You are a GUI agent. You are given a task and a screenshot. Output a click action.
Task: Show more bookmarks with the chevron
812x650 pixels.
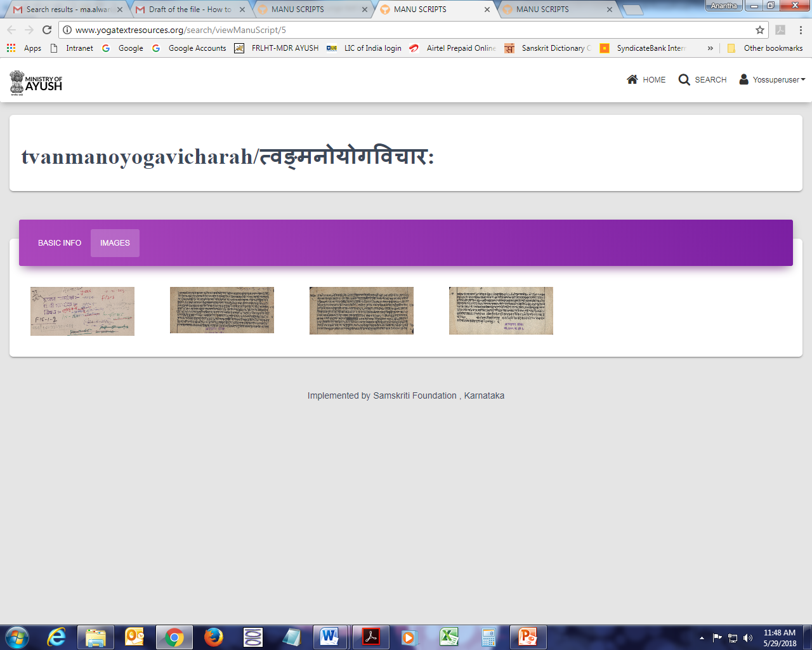tap(710, 48)
